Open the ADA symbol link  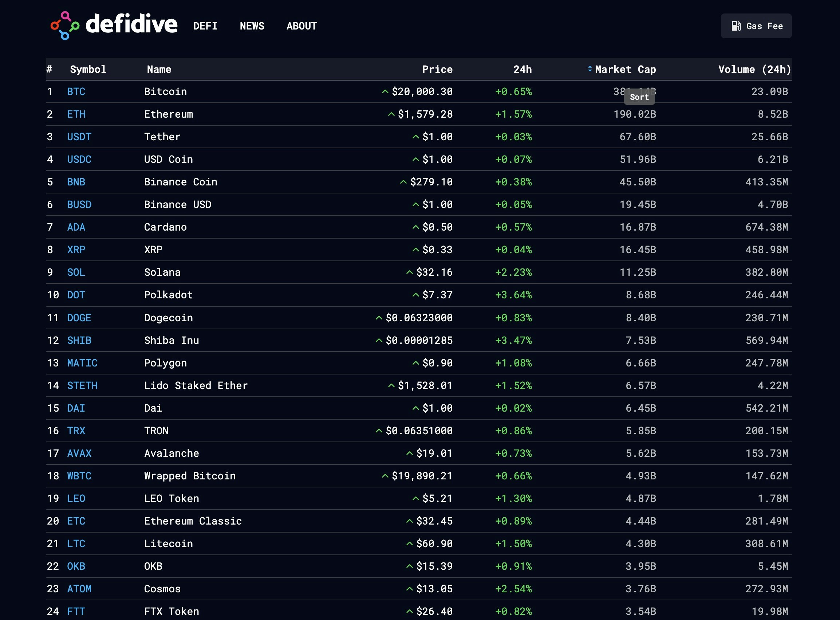coord(76,227)
